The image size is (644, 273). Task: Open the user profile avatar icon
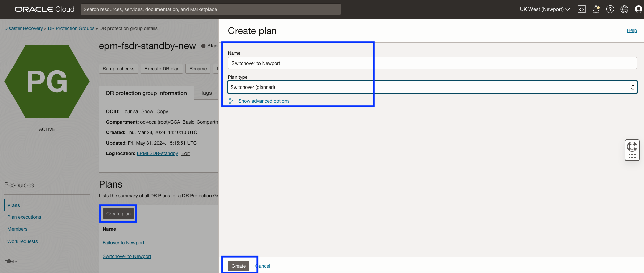click(x=638, y=9)
